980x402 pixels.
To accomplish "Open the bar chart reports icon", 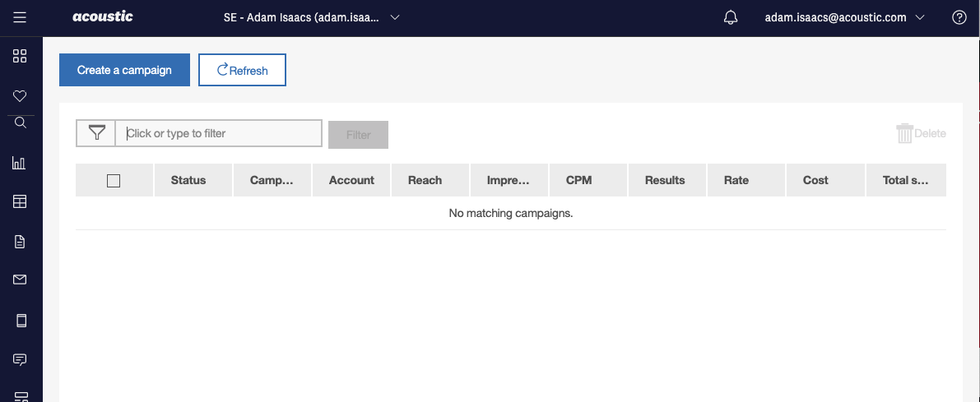I will (x=21, y=163).
